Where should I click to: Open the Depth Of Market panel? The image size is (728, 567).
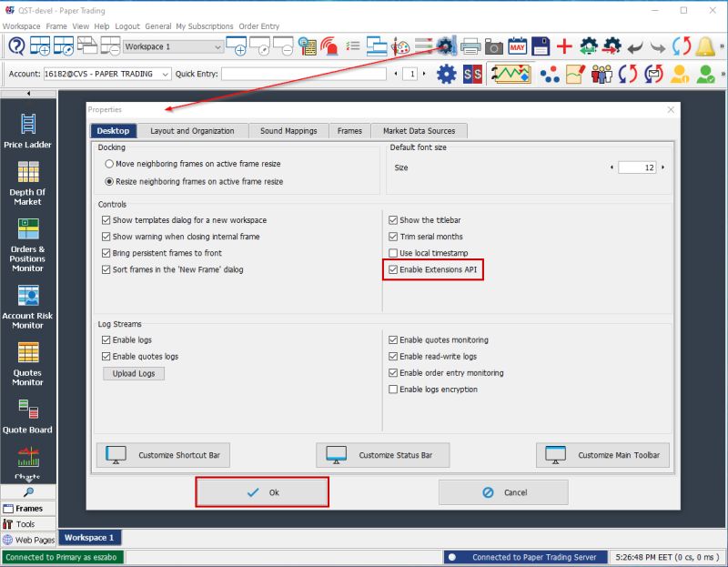[x=27, y=180]
